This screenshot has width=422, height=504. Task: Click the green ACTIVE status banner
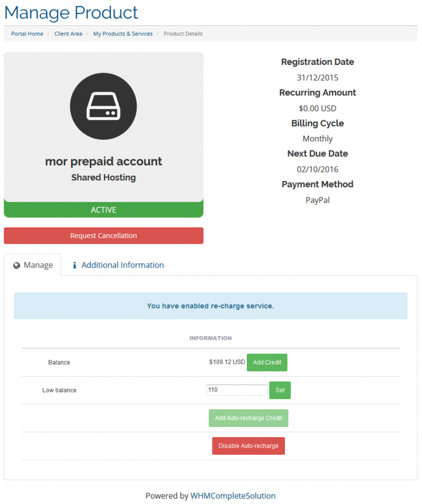pos(103,210)
